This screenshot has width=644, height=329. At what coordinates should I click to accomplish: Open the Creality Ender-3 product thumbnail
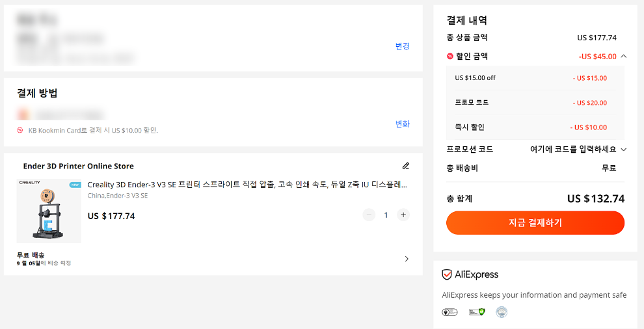(49, 211)
